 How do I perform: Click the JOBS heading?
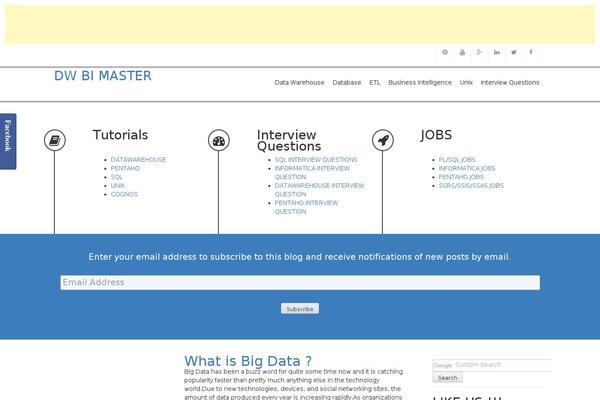[x=436, y=135]
